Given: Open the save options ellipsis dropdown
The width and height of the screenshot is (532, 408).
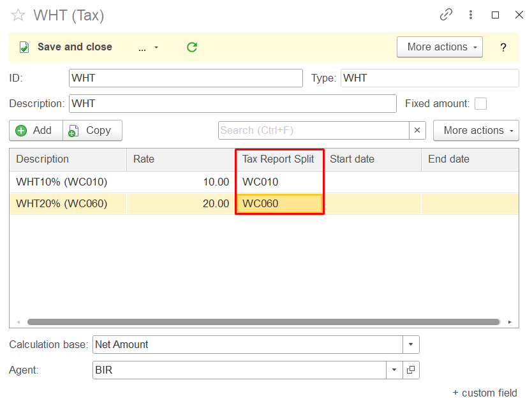Looking at the screenshot, I should coord(148,47).
